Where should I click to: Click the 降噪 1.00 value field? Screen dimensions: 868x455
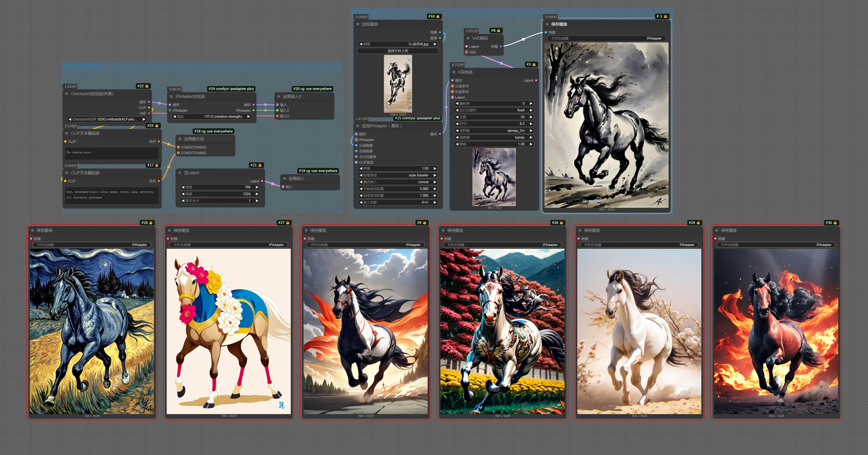(494, 144)
